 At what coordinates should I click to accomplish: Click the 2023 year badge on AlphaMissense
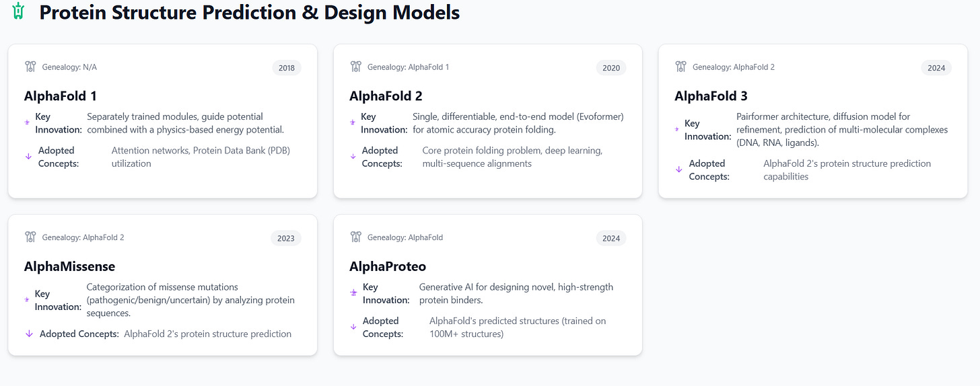[286, 238]
